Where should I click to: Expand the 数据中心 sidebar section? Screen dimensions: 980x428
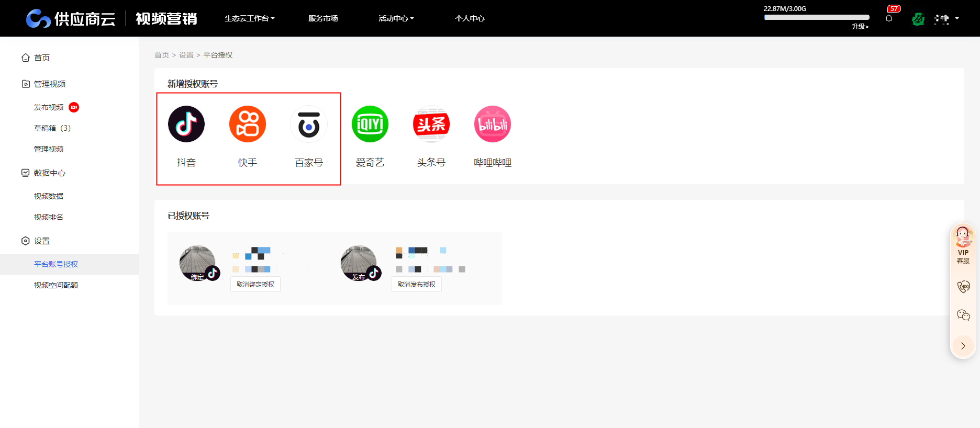[50, 173]
